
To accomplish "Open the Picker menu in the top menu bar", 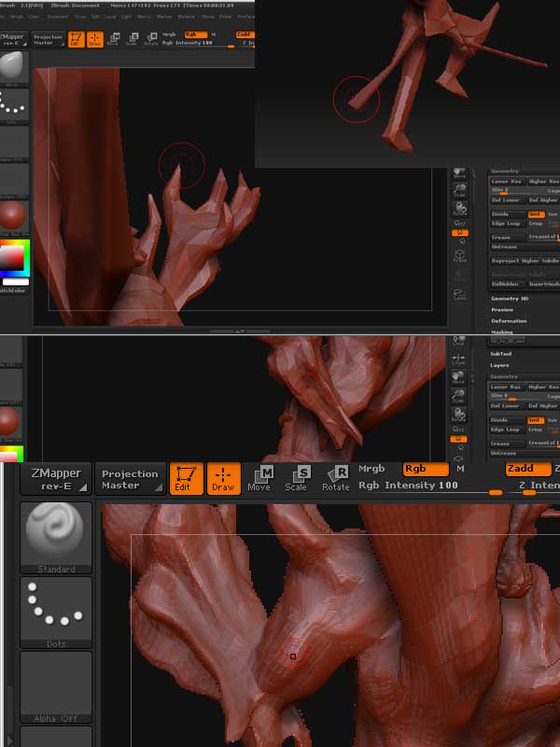I will pos(226,17).
